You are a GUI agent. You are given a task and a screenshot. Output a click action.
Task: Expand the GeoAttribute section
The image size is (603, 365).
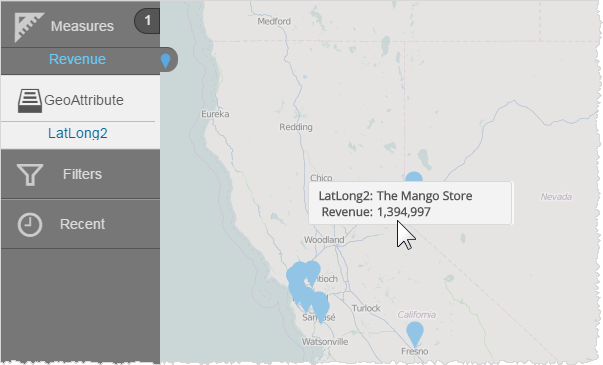80,99
